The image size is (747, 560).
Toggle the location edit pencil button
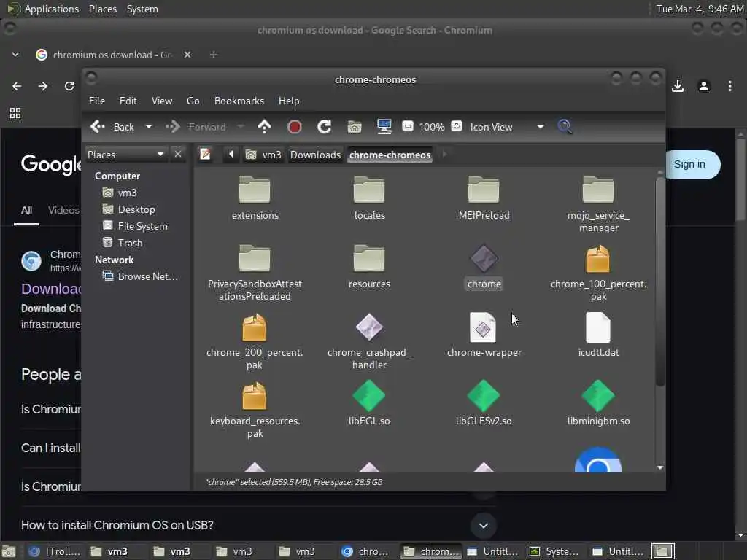205,155
